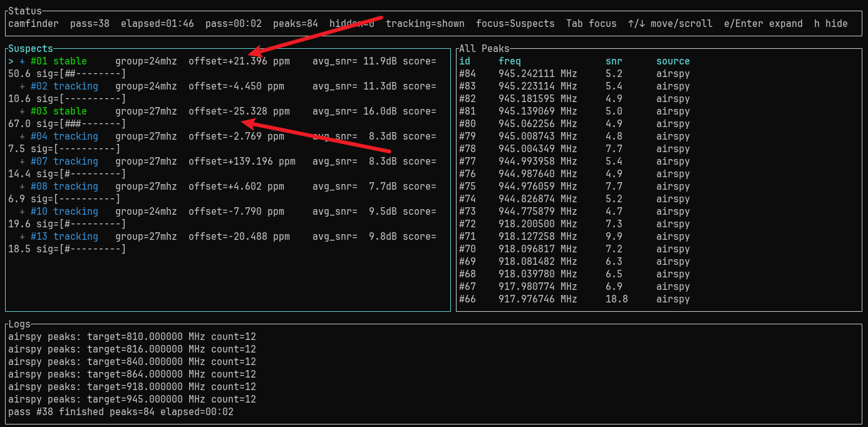868x427 pixels.
Task: Click log line 'pass #38 finished'
Action: pos(121,412)
